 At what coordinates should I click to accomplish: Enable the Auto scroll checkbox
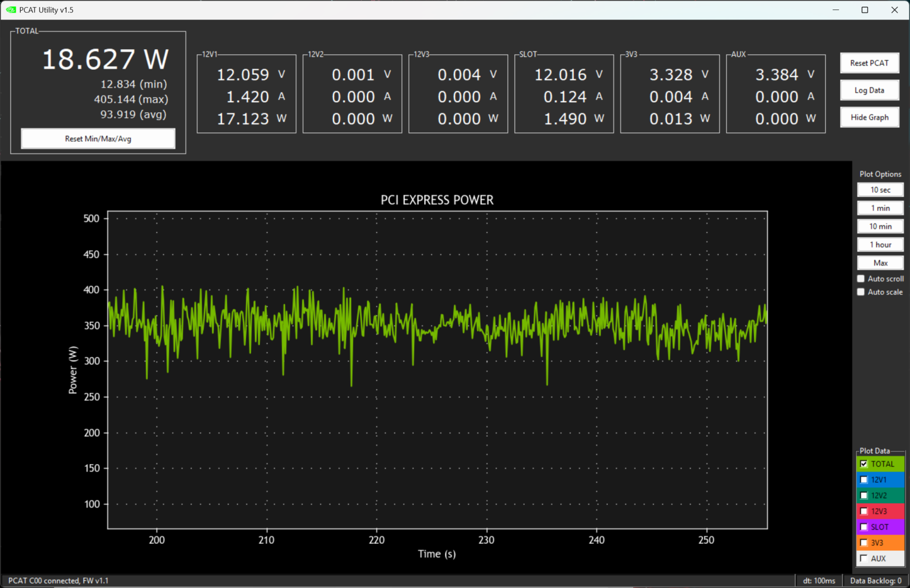click(x=861, y=279)
